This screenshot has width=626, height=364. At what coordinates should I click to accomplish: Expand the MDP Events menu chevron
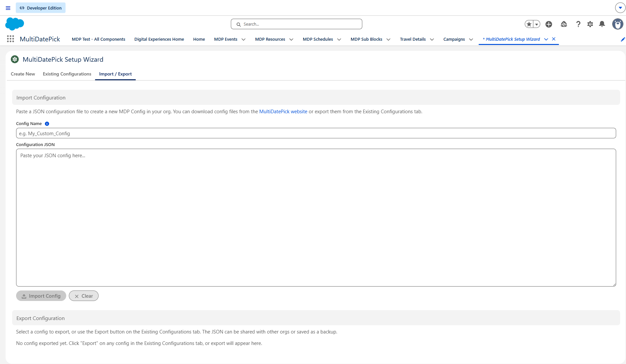[x=243, y=39]
